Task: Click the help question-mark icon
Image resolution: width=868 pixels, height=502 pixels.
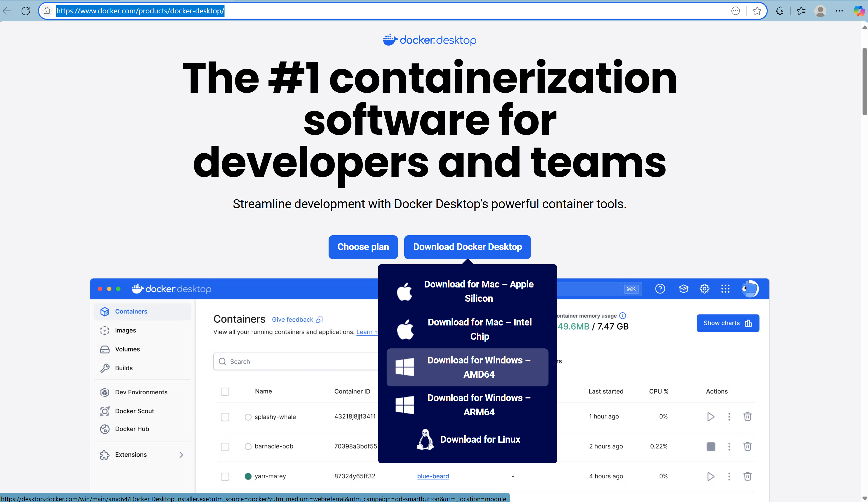Action: click(x=660, y=289)
